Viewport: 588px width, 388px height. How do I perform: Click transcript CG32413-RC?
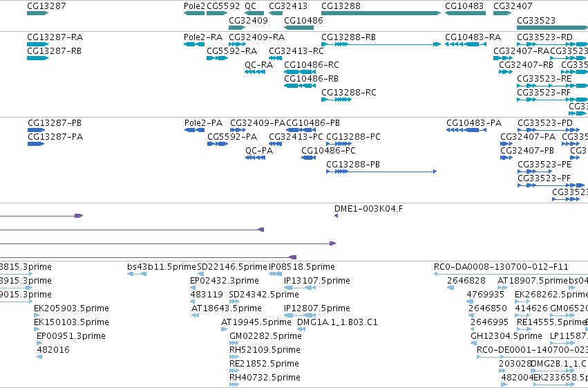click(x=296, y=51)
